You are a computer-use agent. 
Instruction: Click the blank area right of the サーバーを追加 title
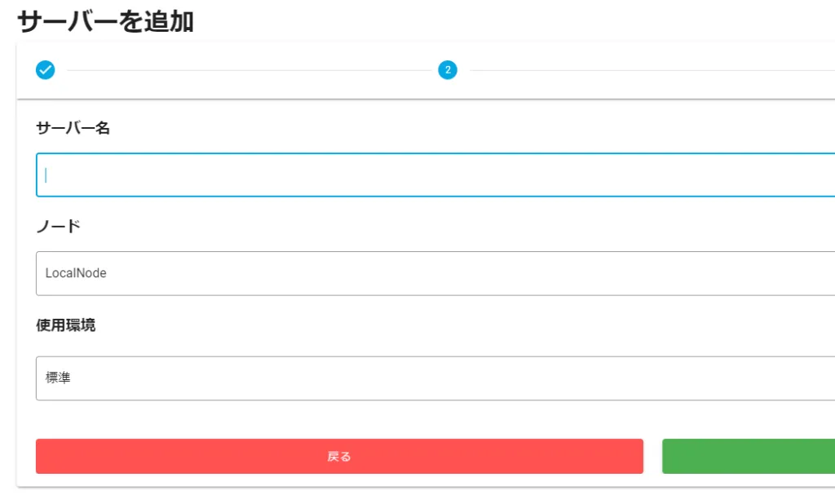[x=489, y=21]
